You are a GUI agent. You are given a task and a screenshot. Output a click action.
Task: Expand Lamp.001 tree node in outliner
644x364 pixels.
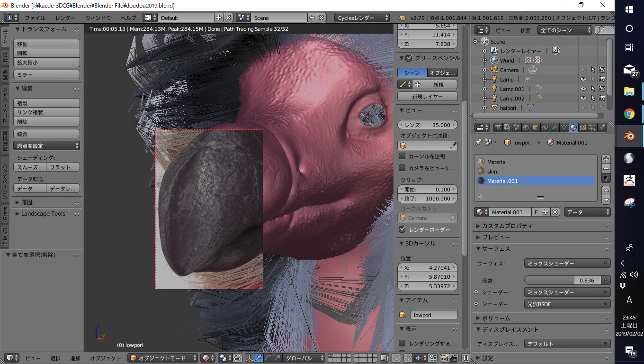point(484,89)
